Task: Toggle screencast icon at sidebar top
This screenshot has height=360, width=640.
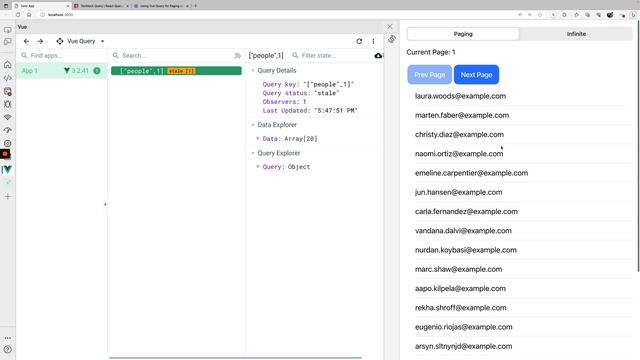Action: 7,30
